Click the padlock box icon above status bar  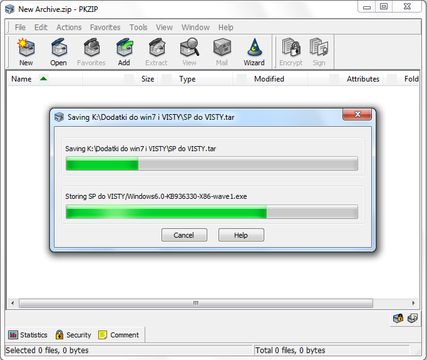[x=398, y=318]
